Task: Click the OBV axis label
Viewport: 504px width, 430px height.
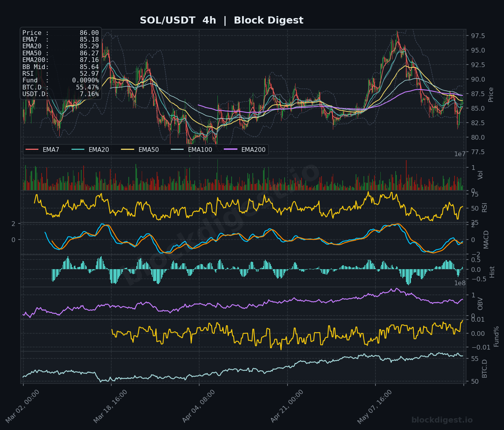Action: (480, 304)
